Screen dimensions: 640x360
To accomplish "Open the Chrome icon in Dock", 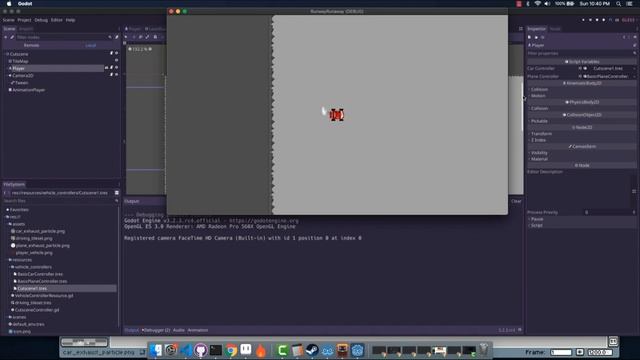I will [x=231, y=350].
